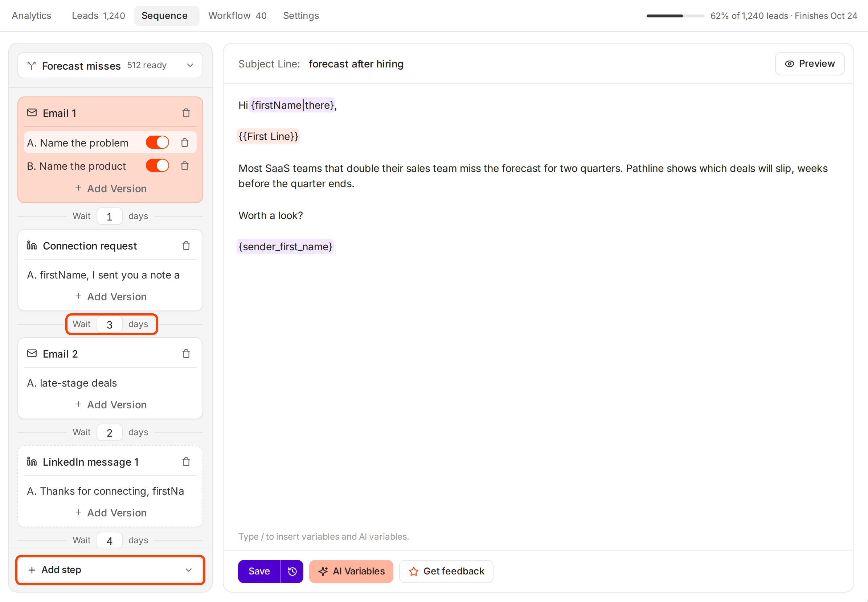
Task: Toggle off version A Name the problem
Action: pyautogui.click(x=157, y=143)
